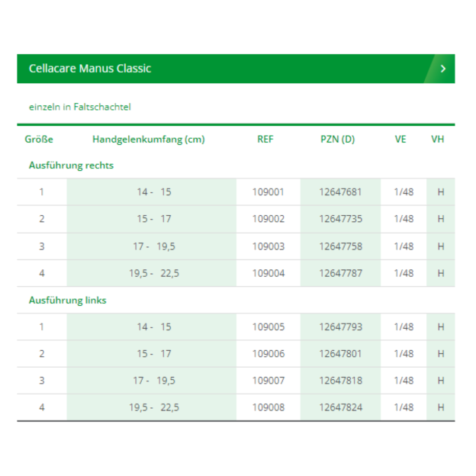Select PZN value 12647758
This screenshot has width=476, height=476.
[341, 246]
